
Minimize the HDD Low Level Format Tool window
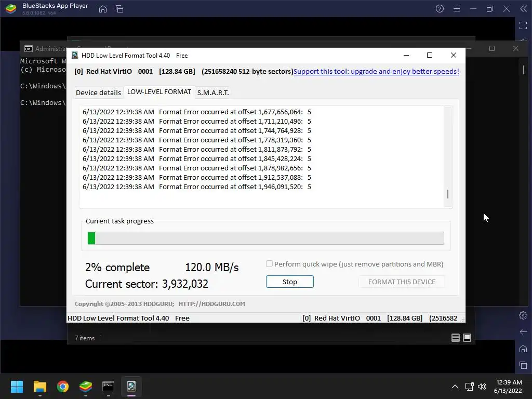click(406, 55)
